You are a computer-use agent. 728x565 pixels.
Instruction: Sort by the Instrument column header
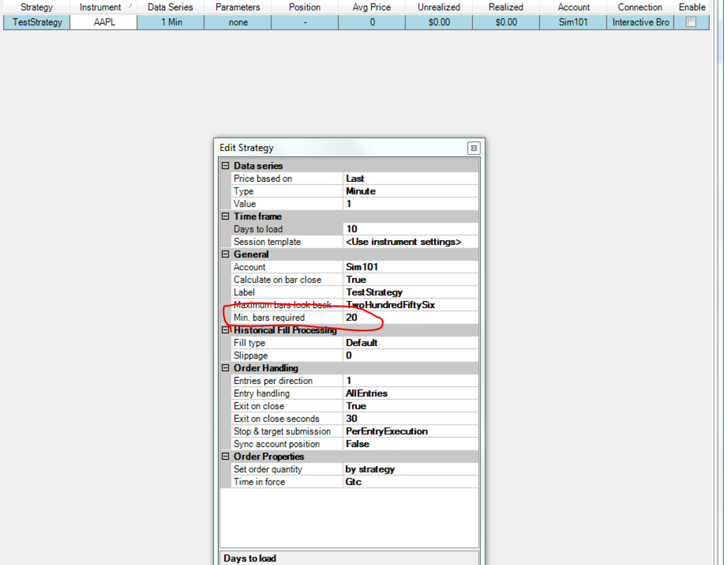click(x=104, y=7)
